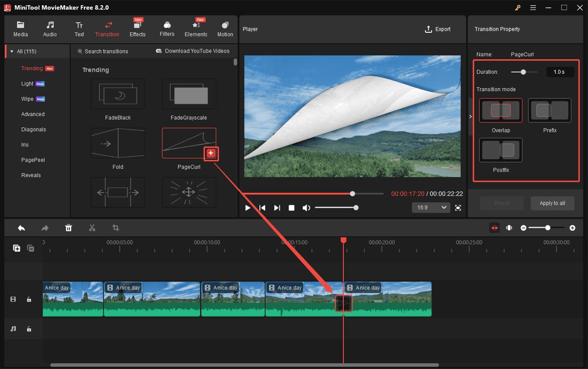
Task: Undo the last action
Action: pyautogui.click(x=21, y=228)
